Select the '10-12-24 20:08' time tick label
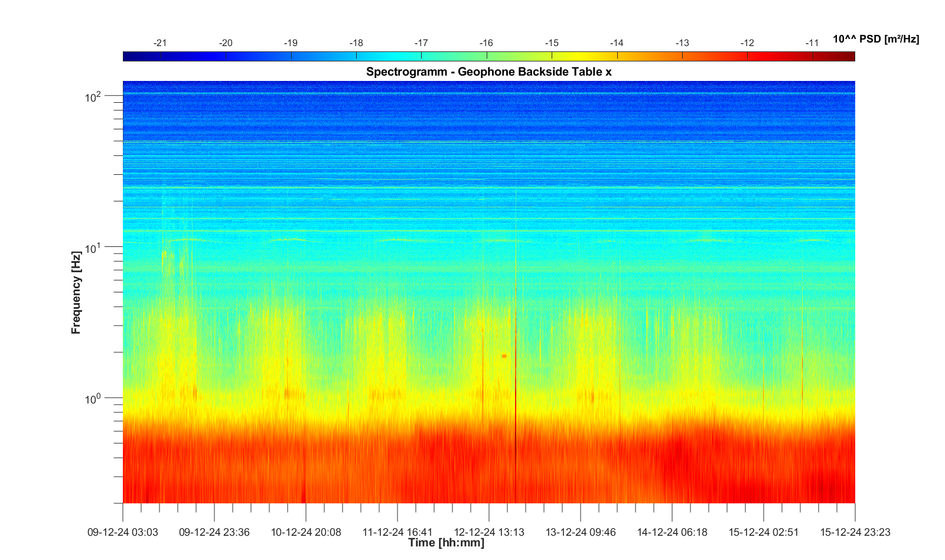 coord(306,532)
